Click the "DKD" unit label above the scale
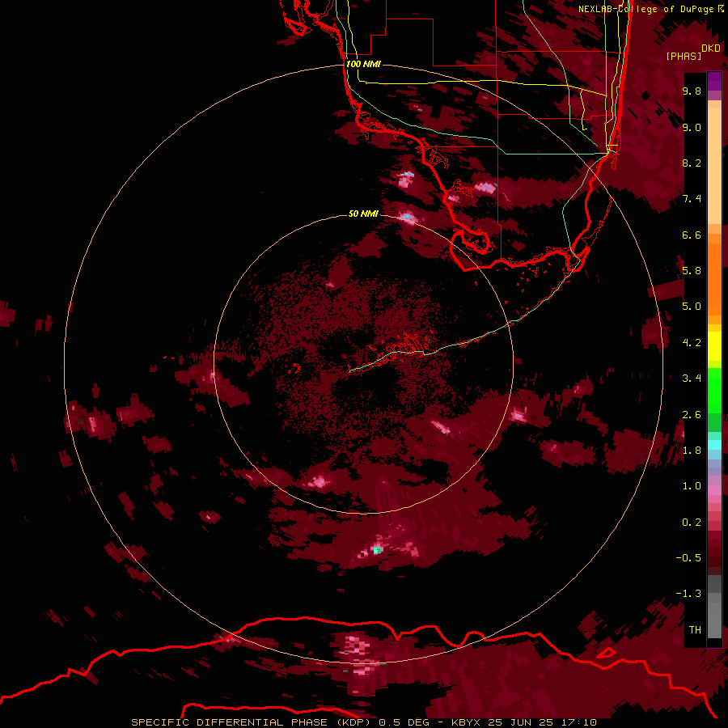 coord(711,49)
